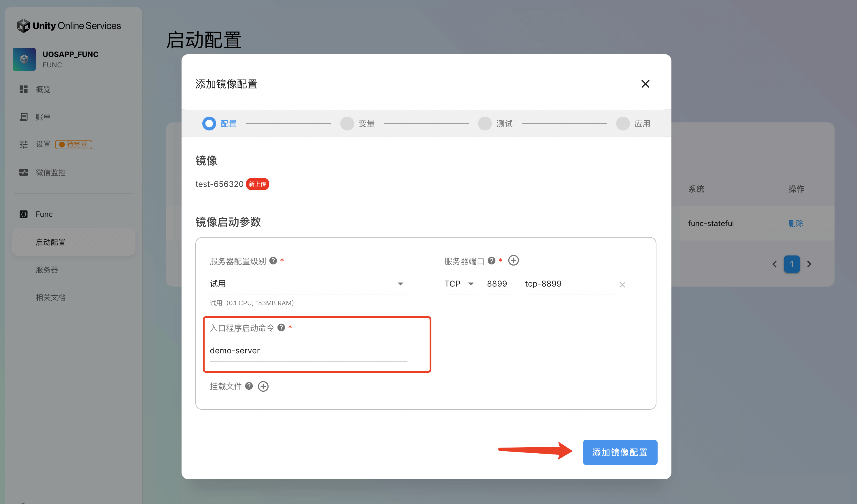
Task: Remove the tcp-8899 port row
Action: [622, 285]
